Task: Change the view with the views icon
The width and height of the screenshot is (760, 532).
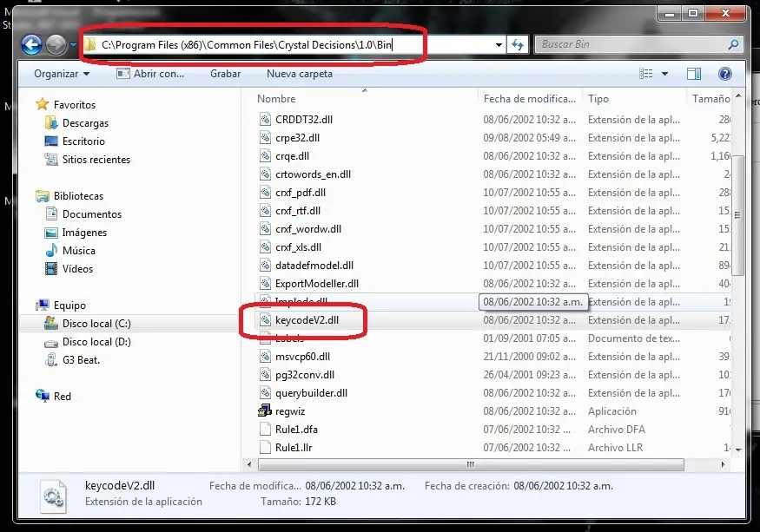Action: [x=645, y=74]
